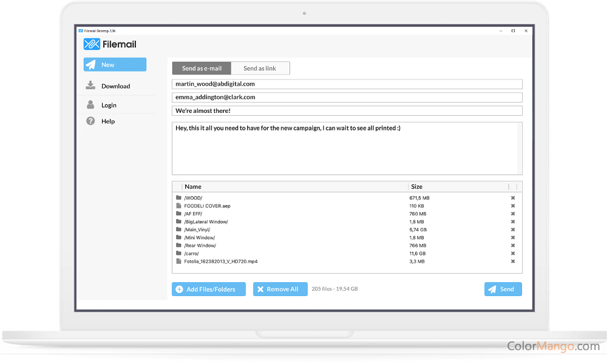Click the folder icon beside /BigLateral Window/

(x=178, y=221)
